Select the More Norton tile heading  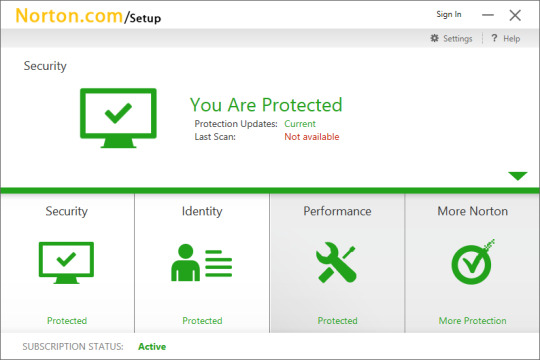tap(472, 211)
